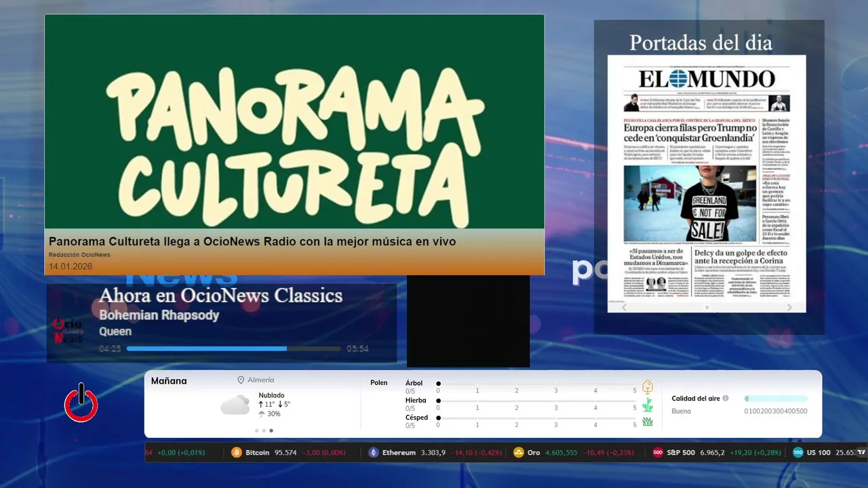The width and height of the screenshot is (868, 488).
Task: Click the Europa cierra filas newspaper headline
Action: [690, 133]
